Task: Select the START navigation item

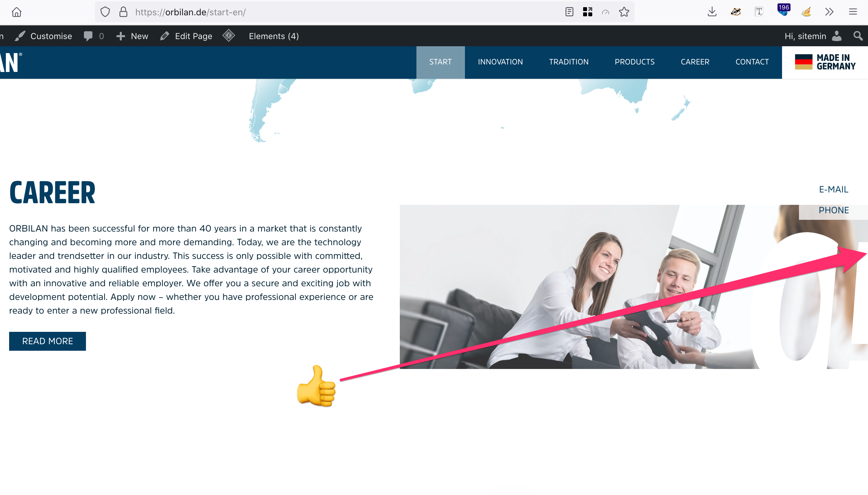Action: pyautogui.click(x=441, y=62)
